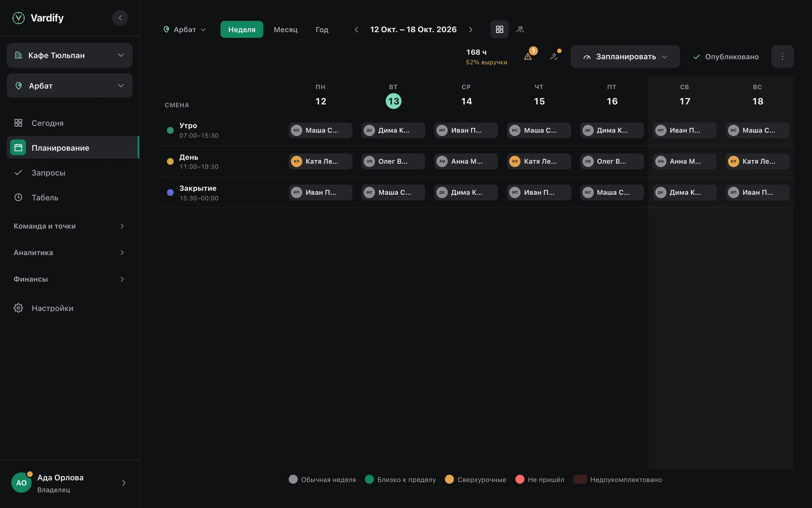The image size is (812, 508).
Task: Open Дима К... shift on Tuesday Утро
Action: [393, 130]
